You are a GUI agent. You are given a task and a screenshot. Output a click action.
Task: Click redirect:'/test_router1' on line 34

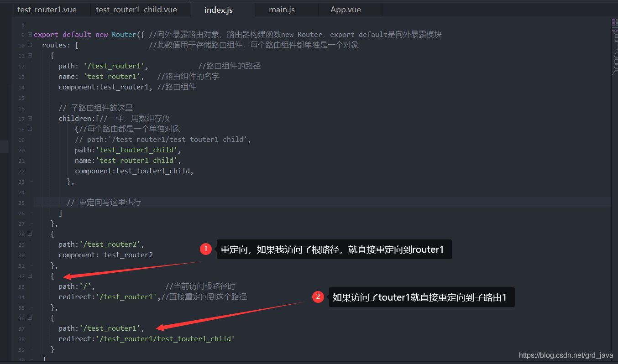click(110, 296)
